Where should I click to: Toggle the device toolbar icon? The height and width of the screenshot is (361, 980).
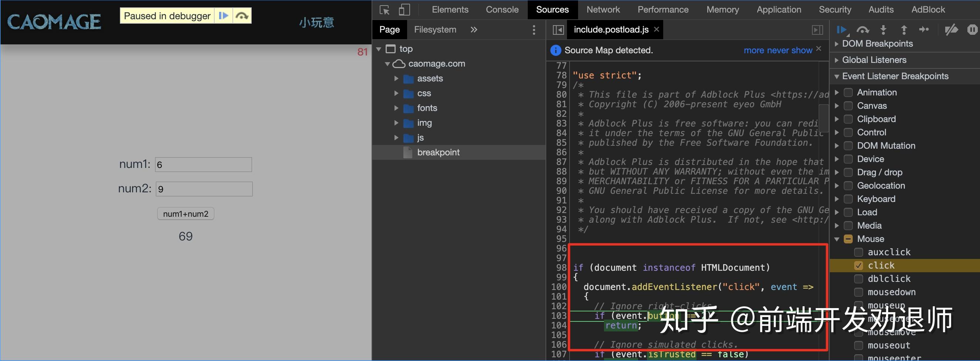[x=404, y=10]
